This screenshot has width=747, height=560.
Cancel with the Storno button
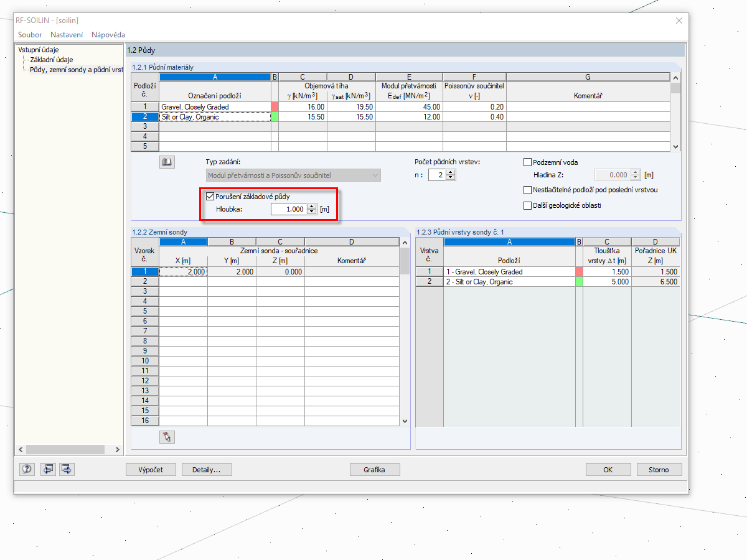tap(659, 470)
